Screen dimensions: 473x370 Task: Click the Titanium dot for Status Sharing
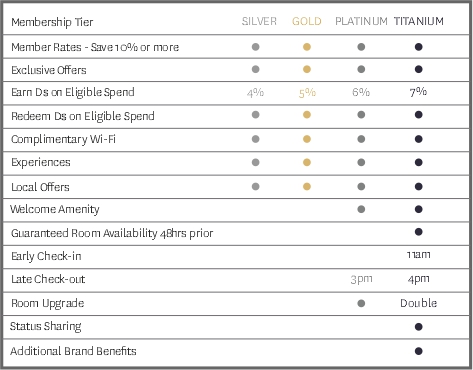point(419,327)
